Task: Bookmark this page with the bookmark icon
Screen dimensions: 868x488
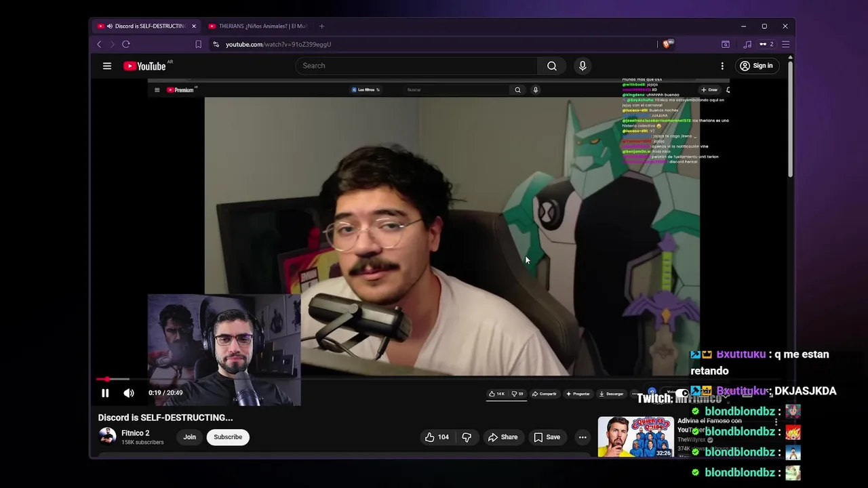Action: click(x=198, y=44)
